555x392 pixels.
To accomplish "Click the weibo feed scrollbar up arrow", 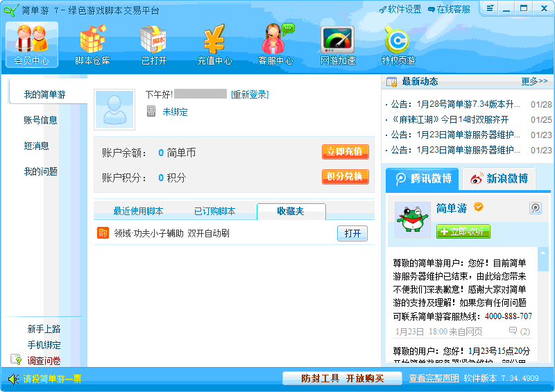I will click(543, 253).
